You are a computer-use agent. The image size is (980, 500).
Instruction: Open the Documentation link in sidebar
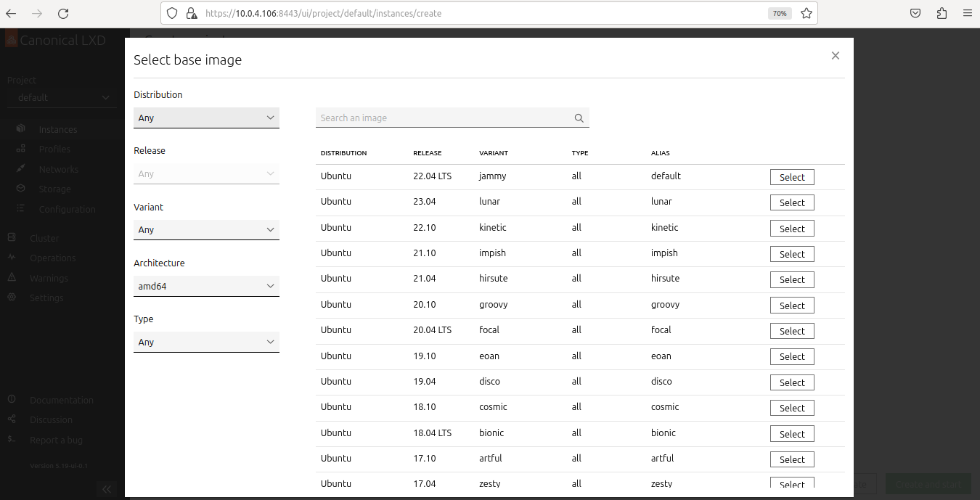61,400
